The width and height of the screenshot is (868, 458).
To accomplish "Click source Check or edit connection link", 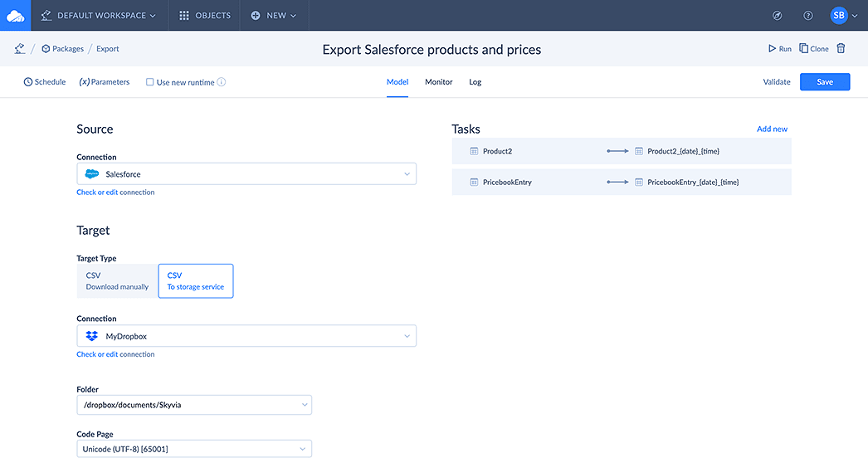I will pyautogui.click(x=115, y=192).
